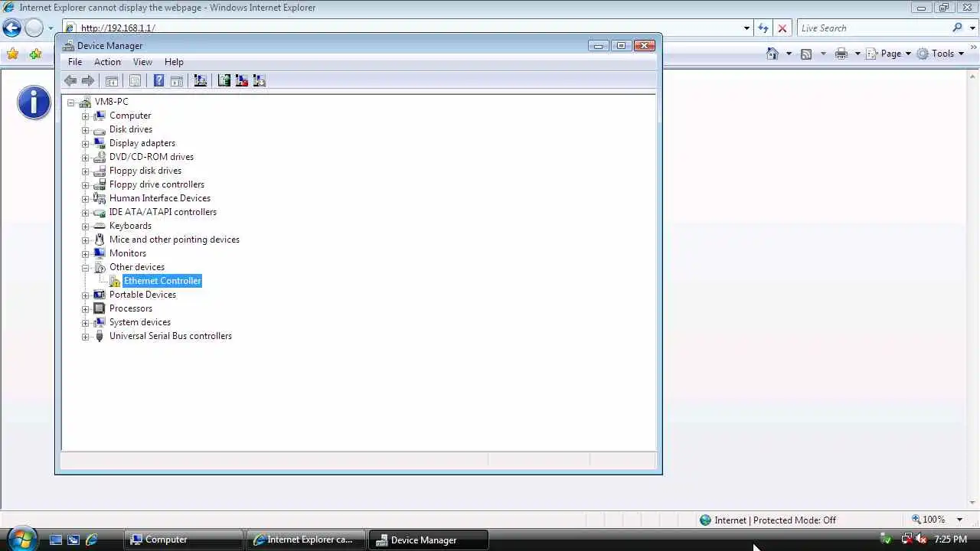980x551 pixels.
Task: Click the Live Search magnifier icon
Action: coord(957,28)
